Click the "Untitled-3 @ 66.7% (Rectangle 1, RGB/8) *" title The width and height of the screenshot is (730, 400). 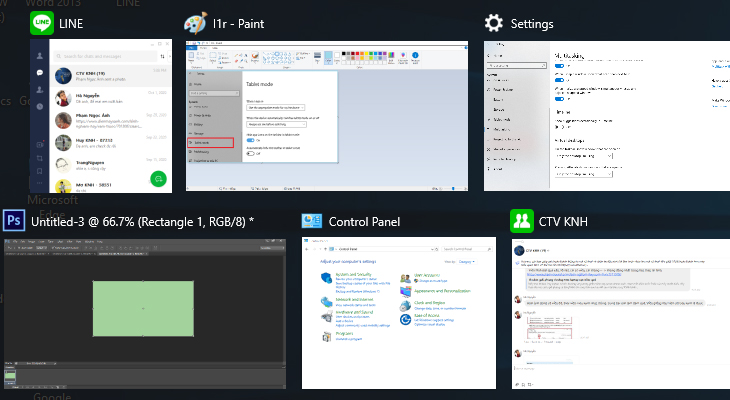tap(142, 222)
